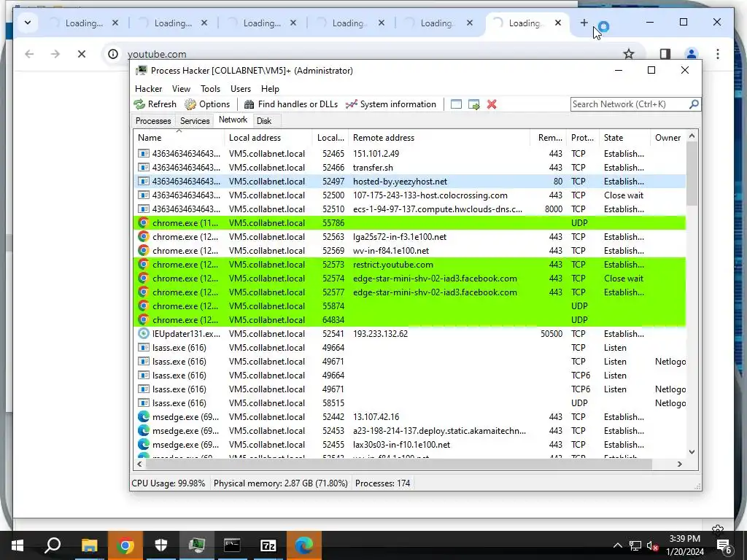
Task: Click the find window icon in toolbar
Action: pyautogui.click(x=456, y=104)
